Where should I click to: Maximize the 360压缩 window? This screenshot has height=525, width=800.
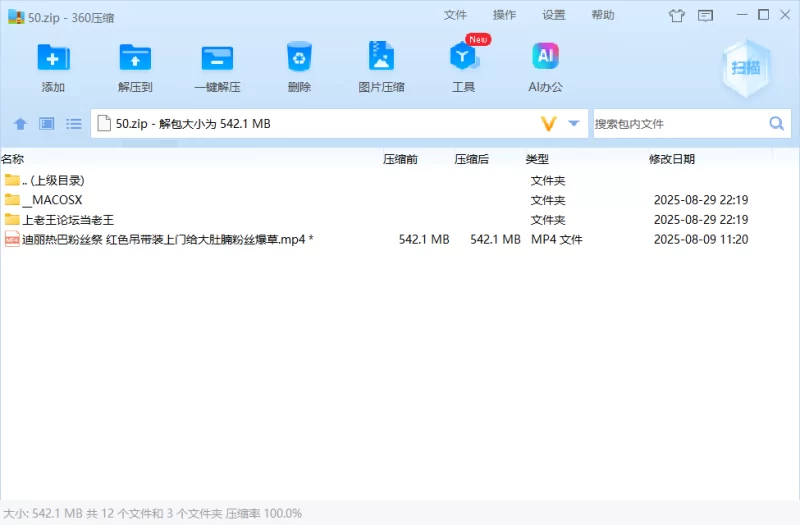[764, 15]
